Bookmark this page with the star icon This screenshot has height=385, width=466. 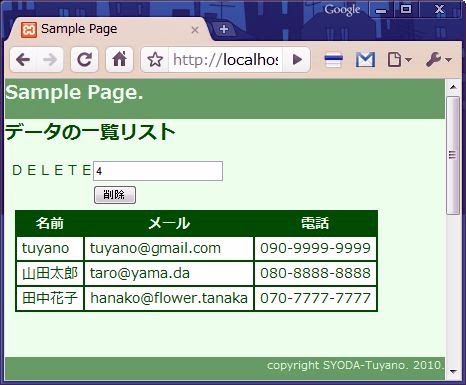[x=155, y=60]
